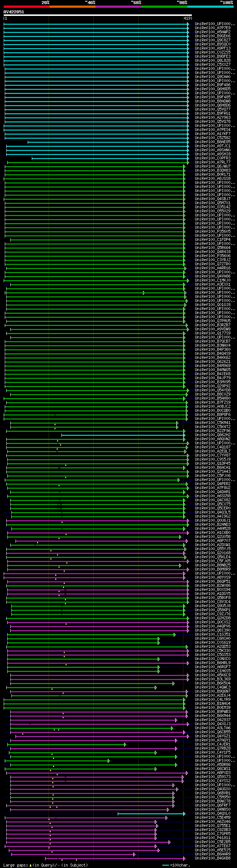Choose the UniRef100_A7TE67 entry
The height and width of the screenshot is (868, 237).
213,846
